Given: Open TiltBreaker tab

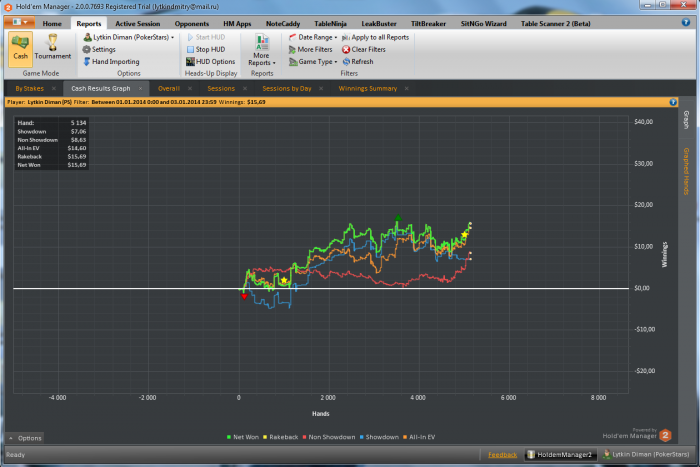Looking at the screenshot, I should (429, 24).
